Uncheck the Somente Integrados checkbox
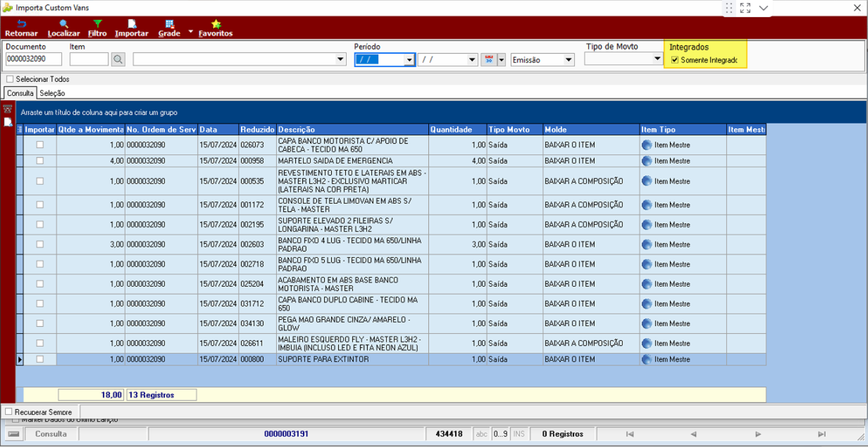Viewport: 868px width, 447px height. click(675, 59)
